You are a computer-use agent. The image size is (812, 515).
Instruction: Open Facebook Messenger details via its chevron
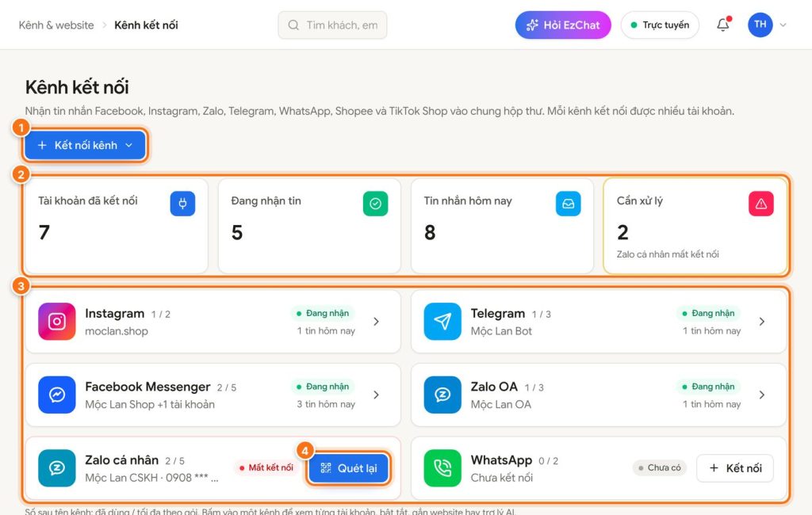tap(377, 395)
